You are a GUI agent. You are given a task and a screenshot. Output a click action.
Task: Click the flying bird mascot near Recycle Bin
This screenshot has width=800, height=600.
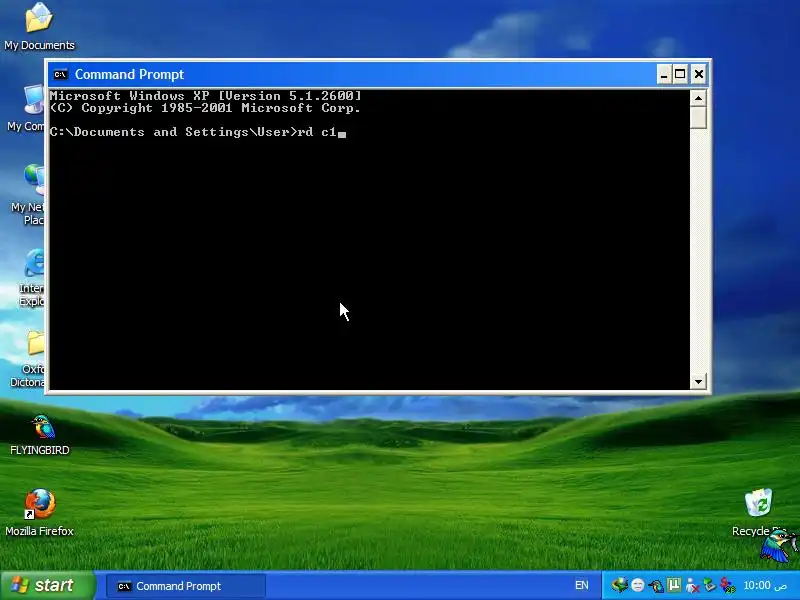(x=778, y=545)
